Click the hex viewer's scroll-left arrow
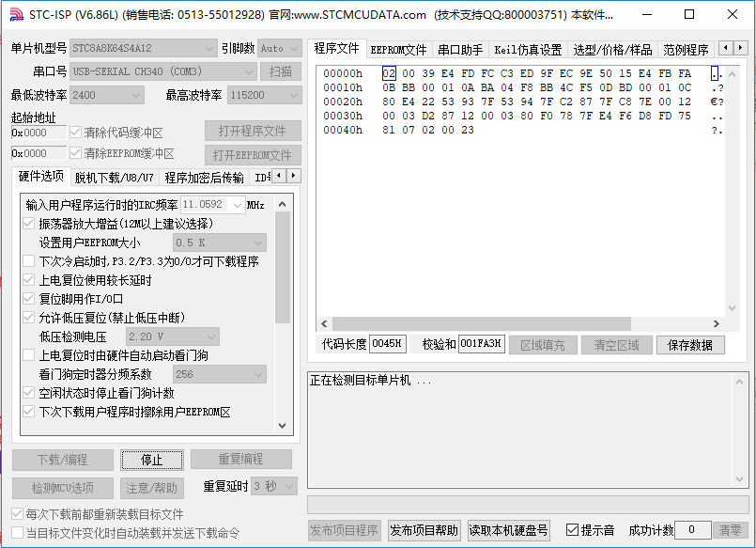 tap(324, 323)
